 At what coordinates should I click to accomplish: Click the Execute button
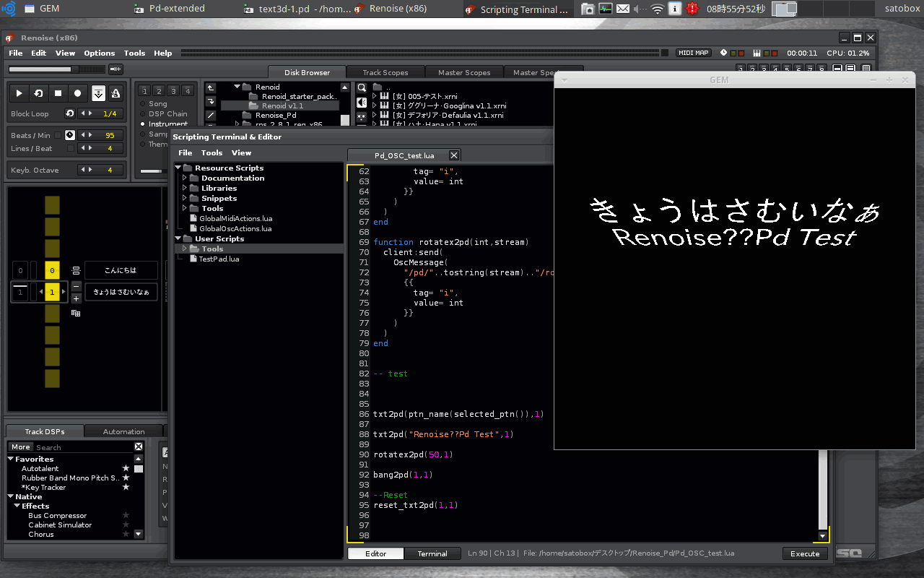805,553
